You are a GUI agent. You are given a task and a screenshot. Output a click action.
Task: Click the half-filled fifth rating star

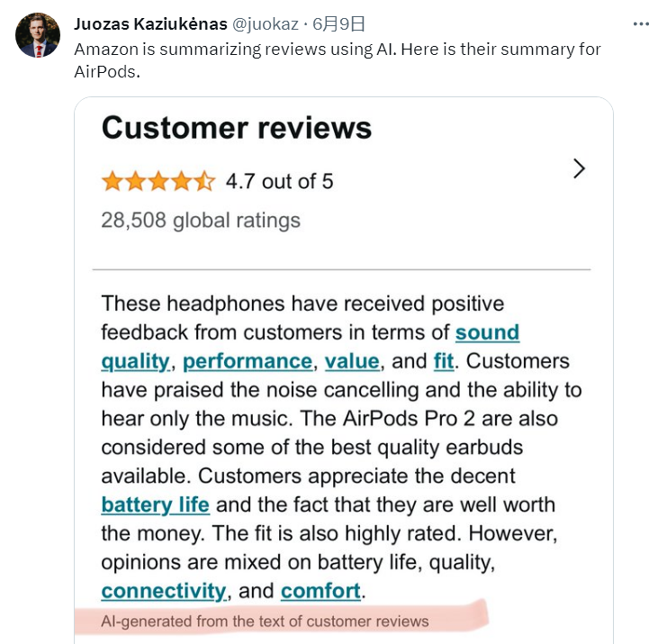[205, 181]
